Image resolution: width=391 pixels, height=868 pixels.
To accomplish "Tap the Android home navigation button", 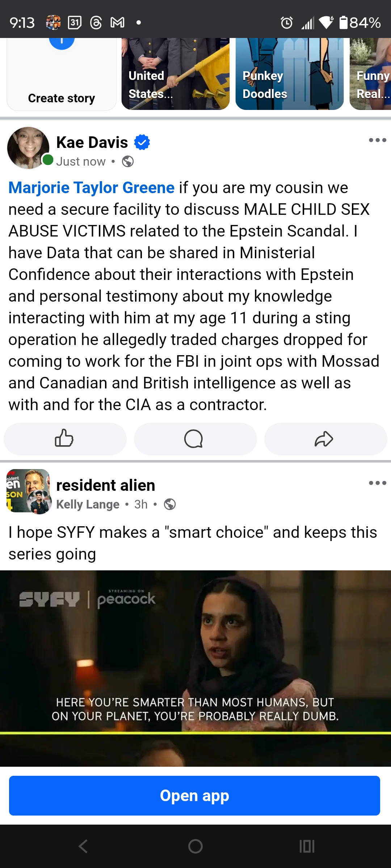I will click(195, 846).
